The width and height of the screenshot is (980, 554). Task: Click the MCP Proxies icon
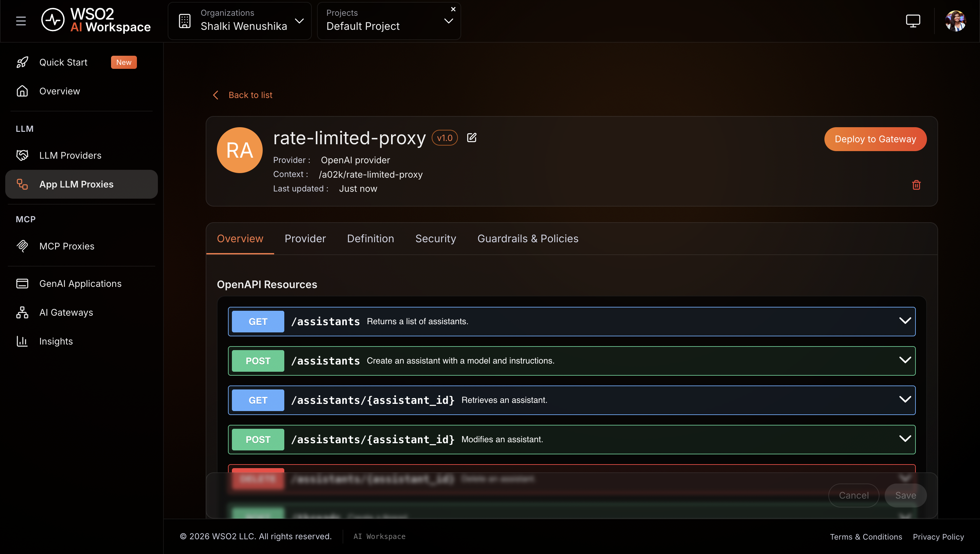click(x=22, y=246)
